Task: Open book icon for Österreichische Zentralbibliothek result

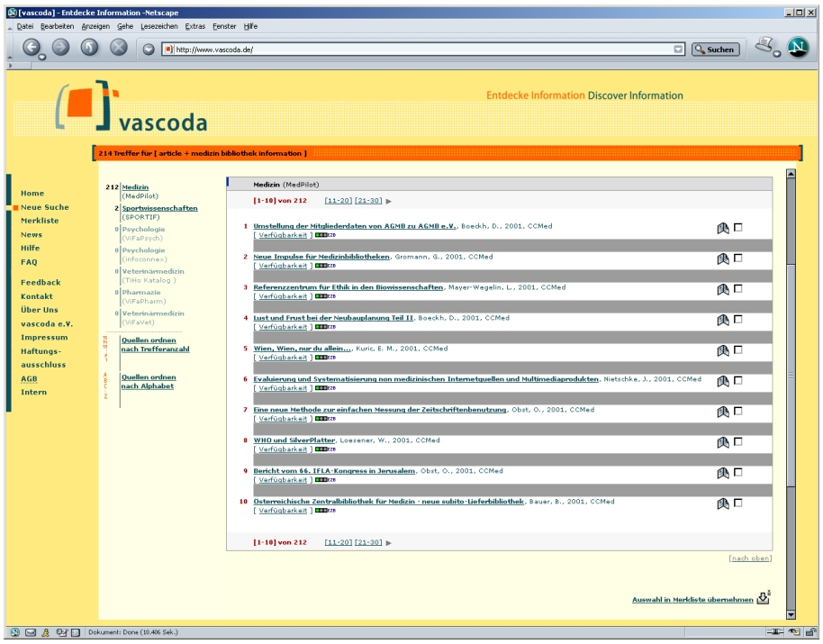Action: [723, 503]
